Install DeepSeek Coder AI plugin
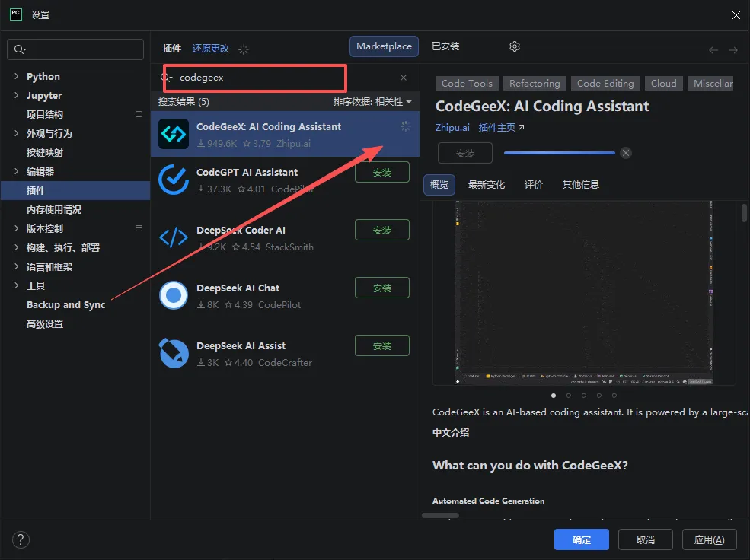Viewport: 750px width, 560px height. point(381,230)
